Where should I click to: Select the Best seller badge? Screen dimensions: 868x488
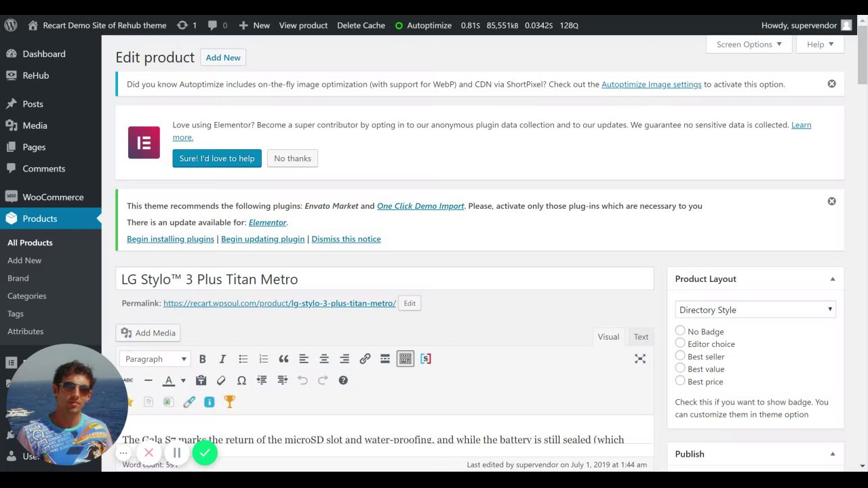680,356
